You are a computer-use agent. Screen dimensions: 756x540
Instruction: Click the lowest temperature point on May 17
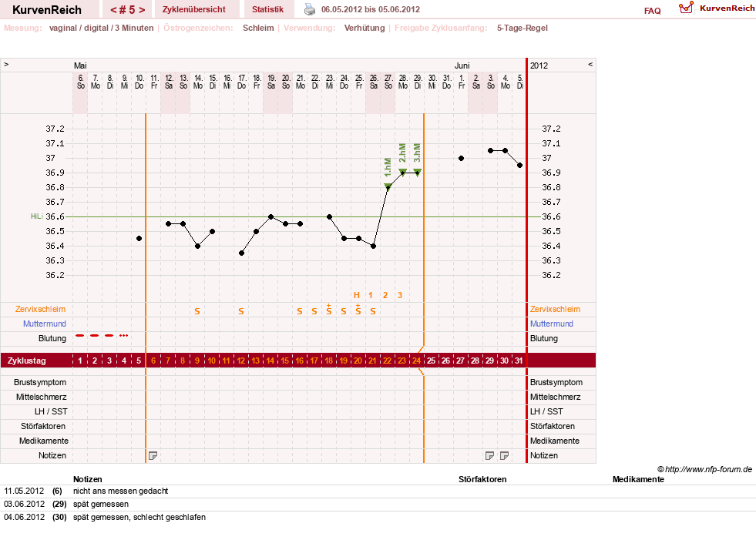click(241, 253)
